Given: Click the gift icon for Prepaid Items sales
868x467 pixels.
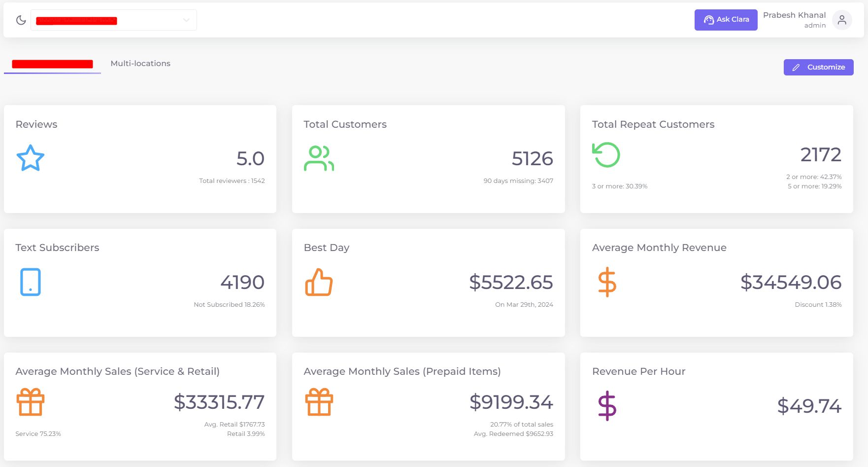Looking at the screenshot, I should [x=318, y=401].
